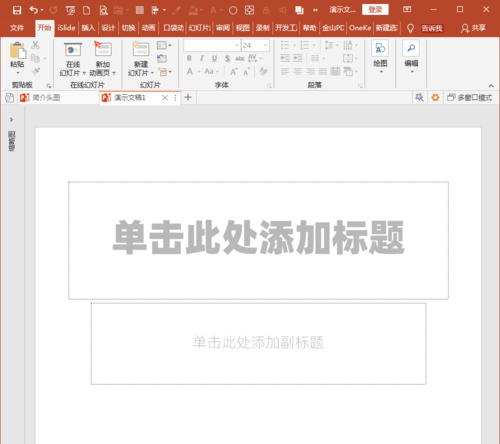Click the 登录 sign-in button
This screenshot has width=500, height=444.
(375, 10)
